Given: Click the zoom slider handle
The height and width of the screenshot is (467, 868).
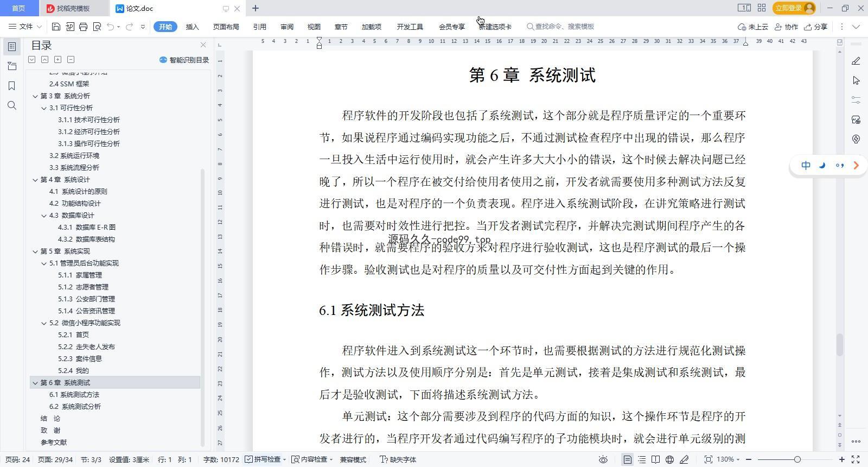Looking at the screenshot, I should [x=797, y=459].
